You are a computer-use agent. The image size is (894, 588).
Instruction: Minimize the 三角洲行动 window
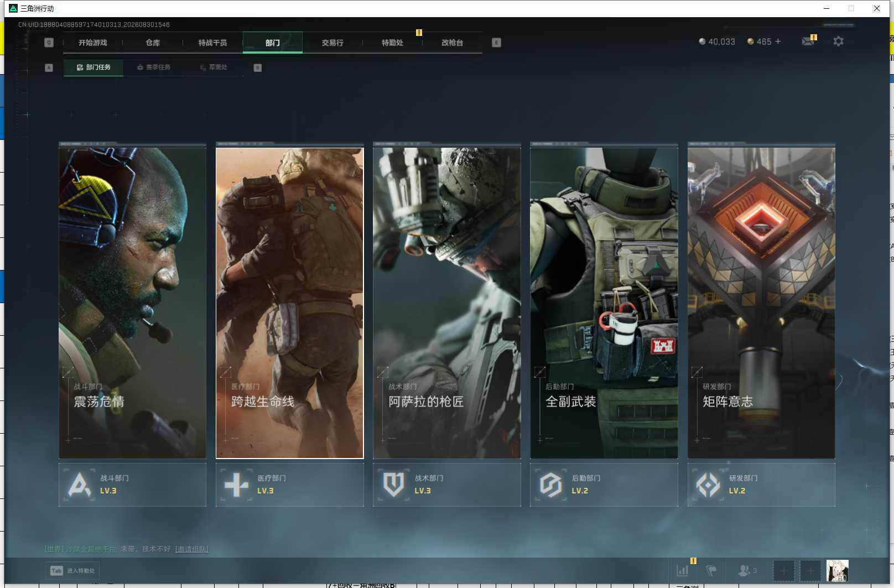pyautogui.click(x=827, y=8)
